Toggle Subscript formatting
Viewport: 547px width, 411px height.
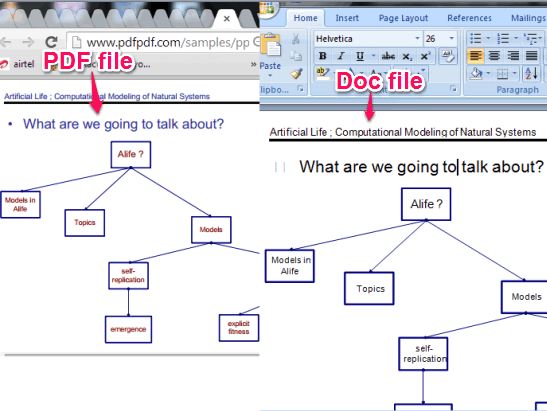pos(407,57)
